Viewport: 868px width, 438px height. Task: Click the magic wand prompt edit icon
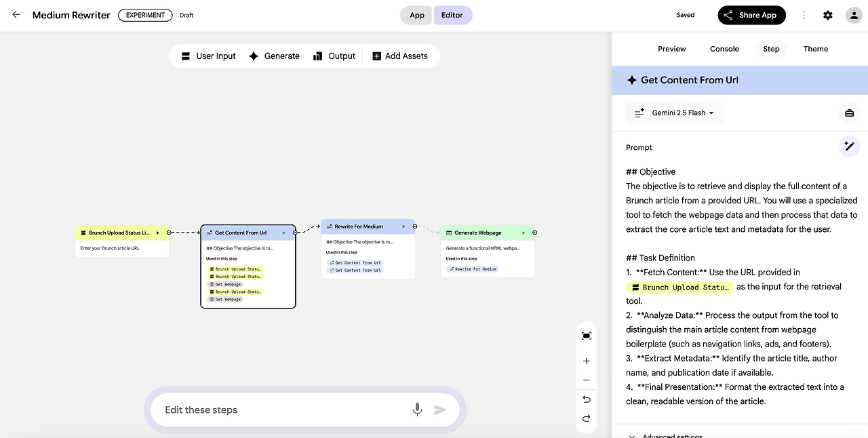849,146
